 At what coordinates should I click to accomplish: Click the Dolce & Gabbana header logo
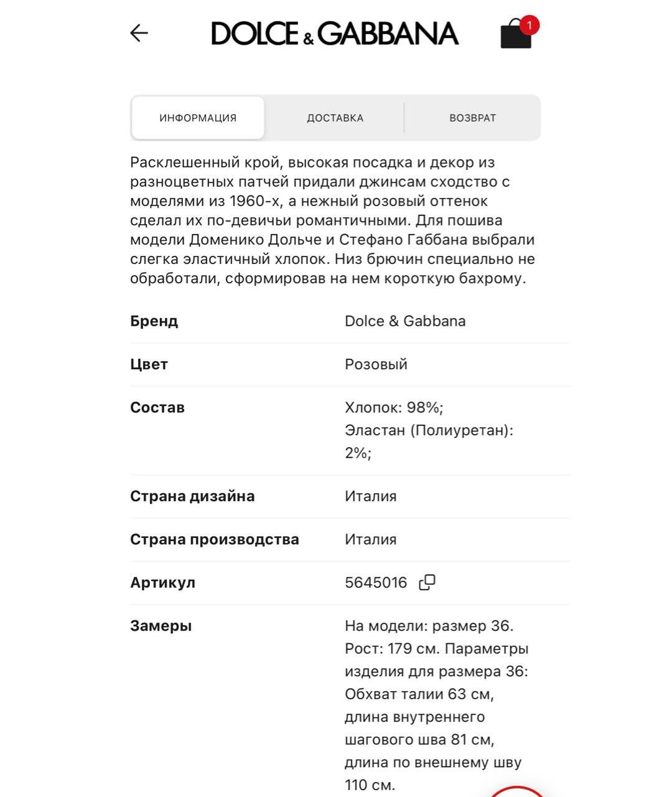pos(335,34)
